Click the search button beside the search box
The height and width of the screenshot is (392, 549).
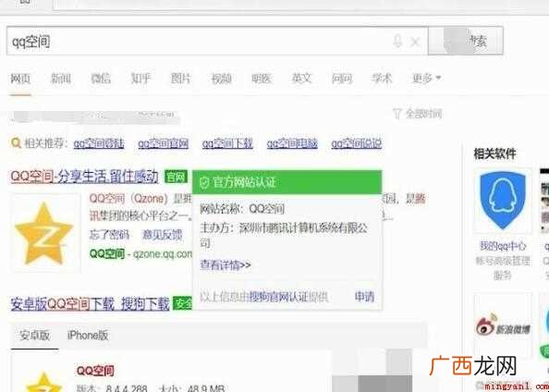[x=465, y=41]
